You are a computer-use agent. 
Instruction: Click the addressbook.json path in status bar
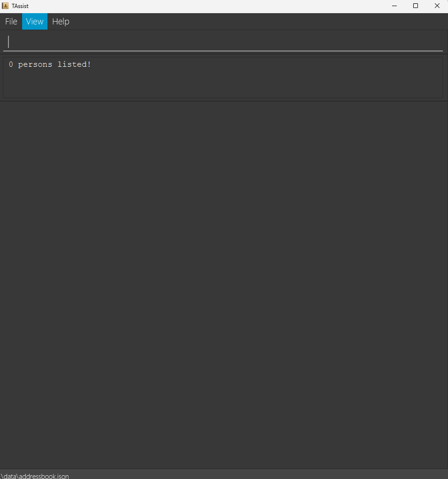[x=34, y=476]
